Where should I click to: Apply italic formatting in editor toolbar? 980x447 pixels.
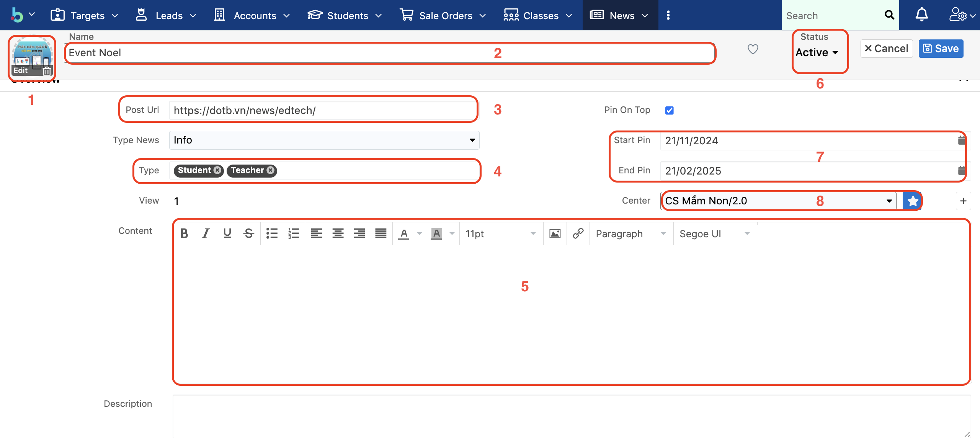tap(206, 233)
